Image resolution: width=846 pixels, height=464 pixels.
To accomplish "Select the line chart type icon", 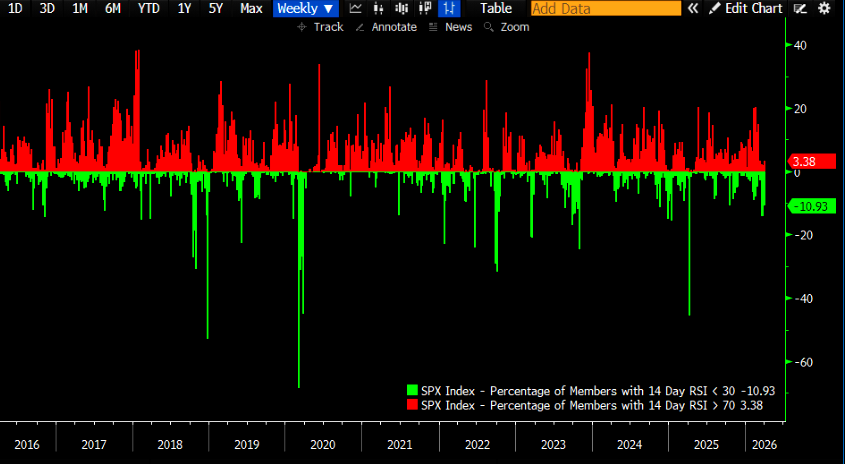I will [x=355, y=8].
